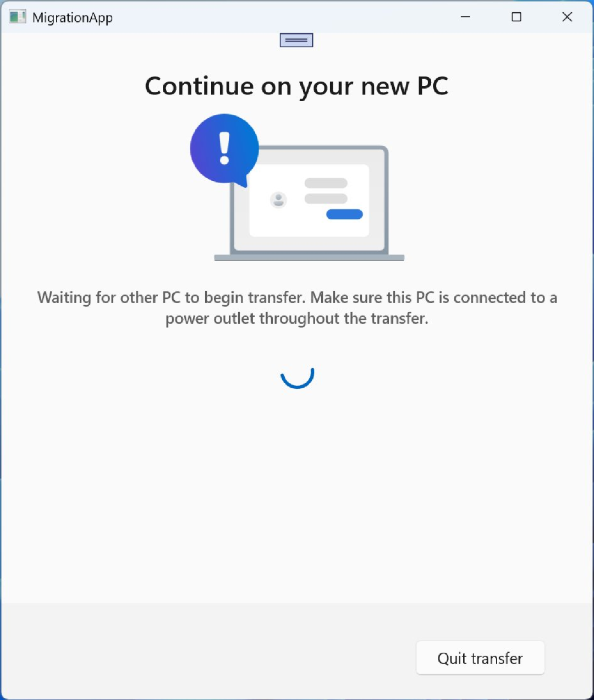Minimize the MigrationApp window

[465, 17]
